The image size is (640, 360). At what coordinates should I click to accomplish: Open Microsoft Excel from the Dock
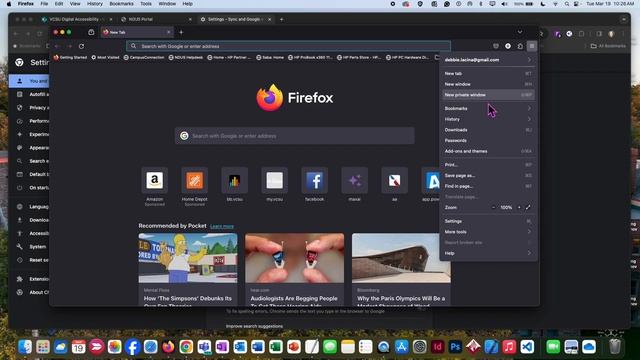(276, 347)
